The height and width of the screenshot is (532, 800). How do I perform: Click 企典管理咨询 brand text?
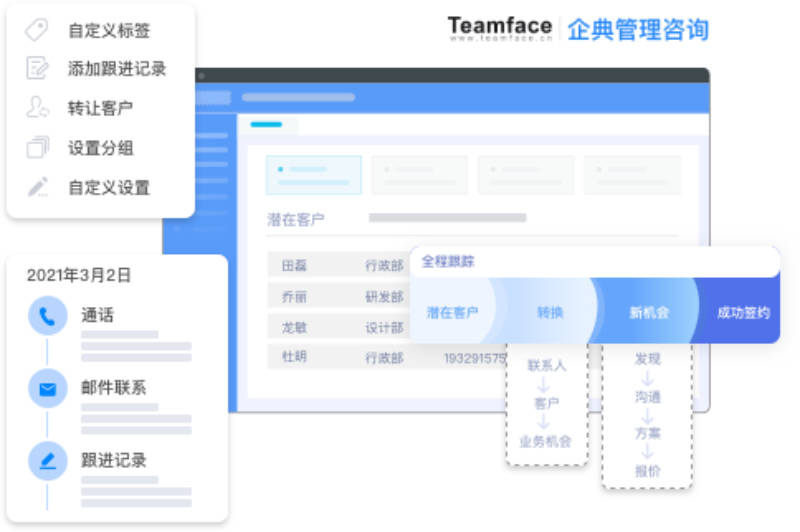click(x=638, y=29)
